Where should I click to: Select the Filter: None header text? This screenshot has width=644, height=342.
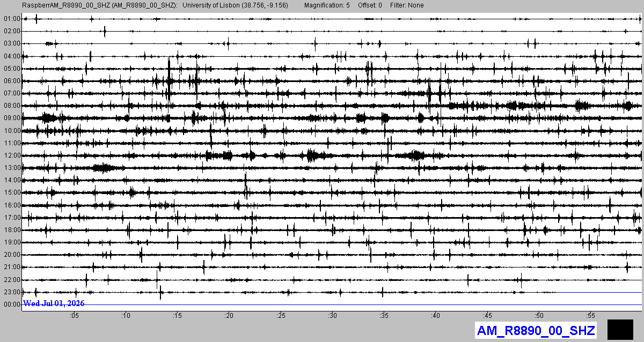[x=407, y=5]
